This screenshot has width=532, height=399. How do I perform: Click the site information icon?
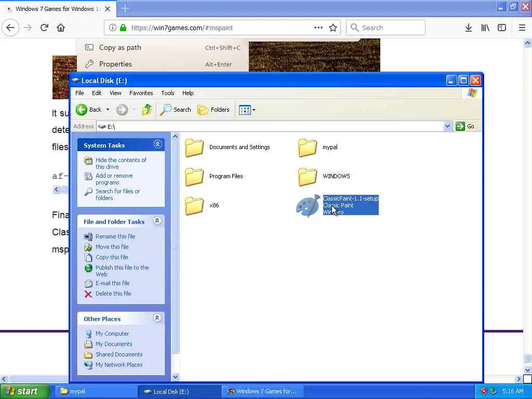pos(112,28)
